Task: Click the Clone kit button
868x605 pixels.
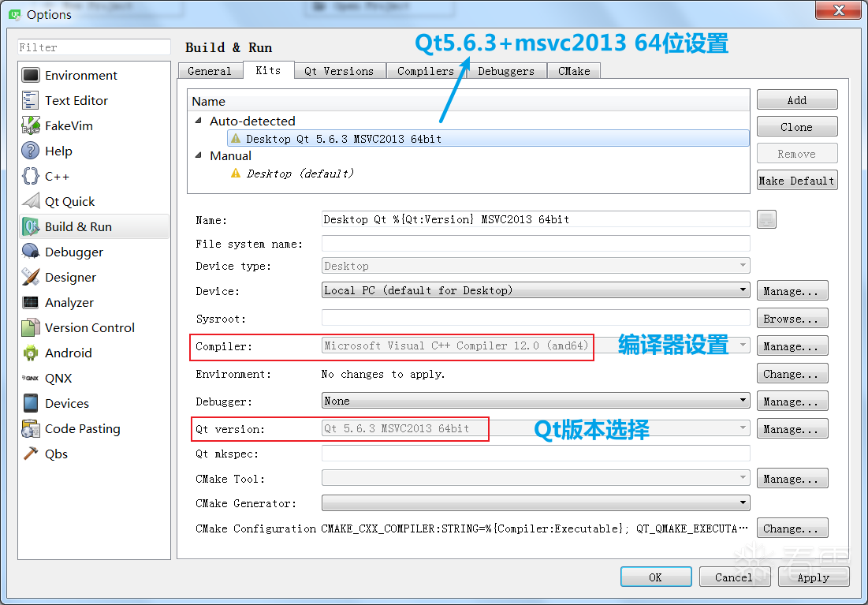Action: 797,126
